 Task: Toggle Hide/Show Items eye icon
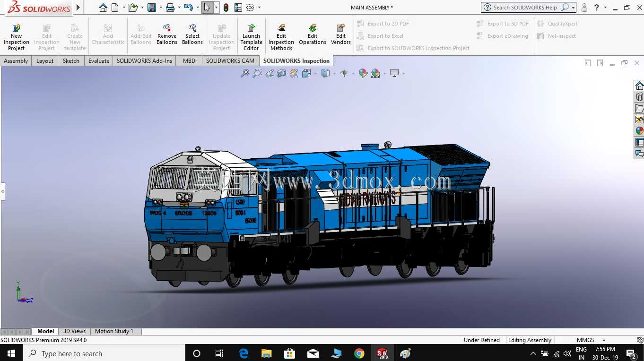[344, 73]
